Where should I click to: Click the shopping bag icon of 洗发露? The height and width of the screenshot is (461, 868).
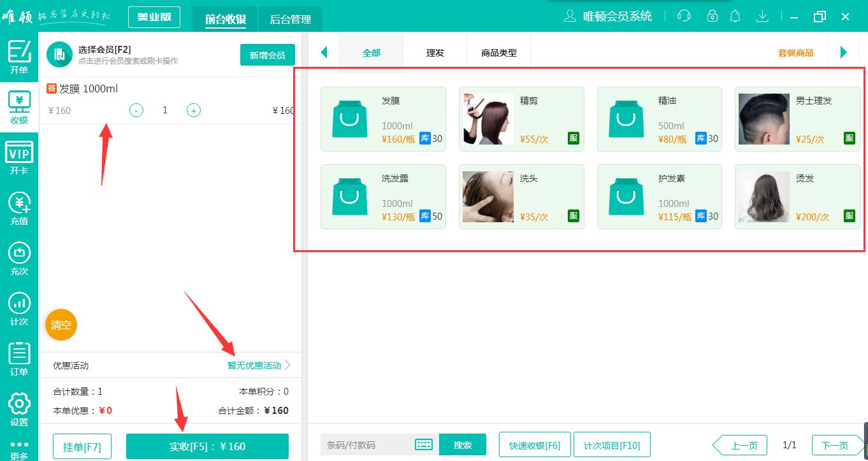pos(349,197)
